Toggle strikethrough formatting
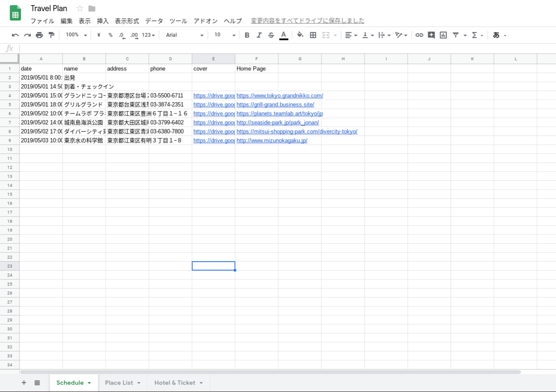 [271, 35]
